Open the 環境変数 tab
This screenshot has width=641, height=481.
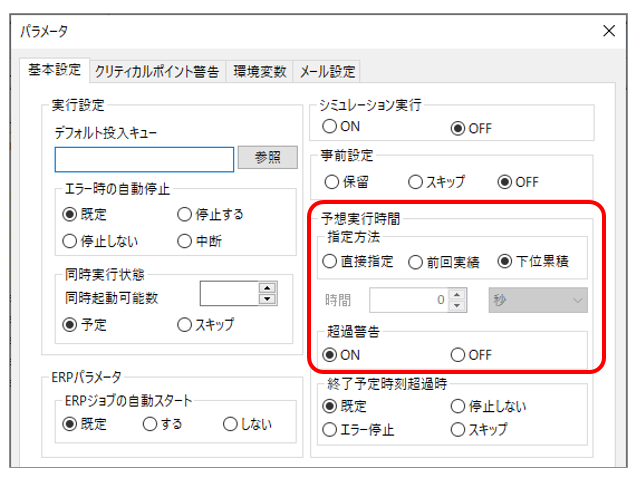coord(260,71)
